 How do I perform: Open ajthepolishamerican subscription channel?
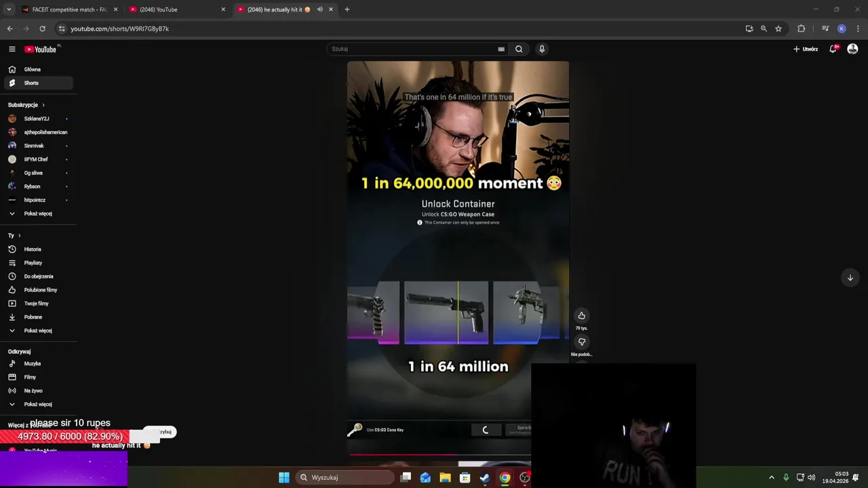[x=39, y=132]
